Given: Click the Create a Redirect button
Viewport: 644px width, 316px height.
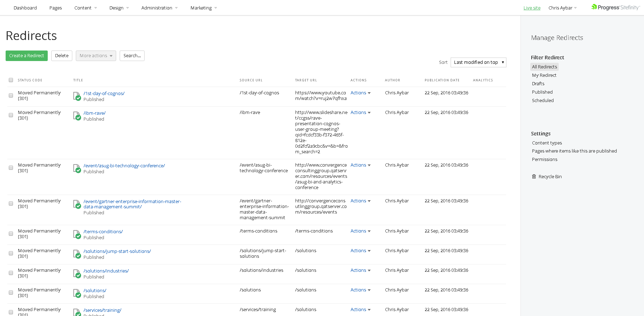Looking at the screenshot, I should [x=27, y=56].
